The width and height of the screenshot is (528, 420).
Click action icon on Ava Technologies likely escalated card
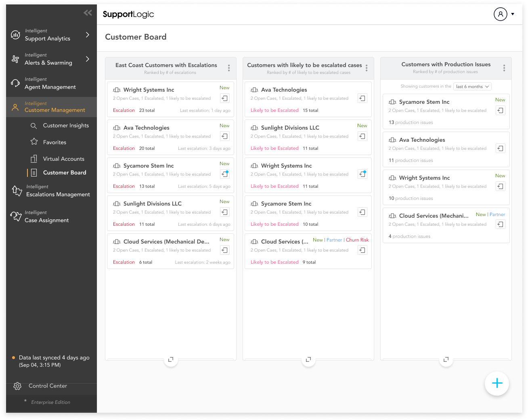click(362, 98)
